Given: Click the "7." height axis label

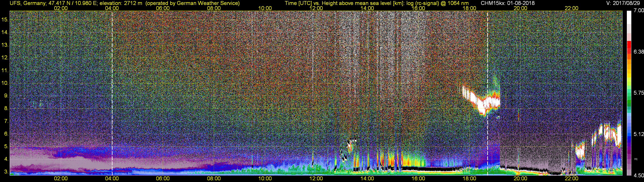Looking at the screenshot, I should (x=6, y=121).
